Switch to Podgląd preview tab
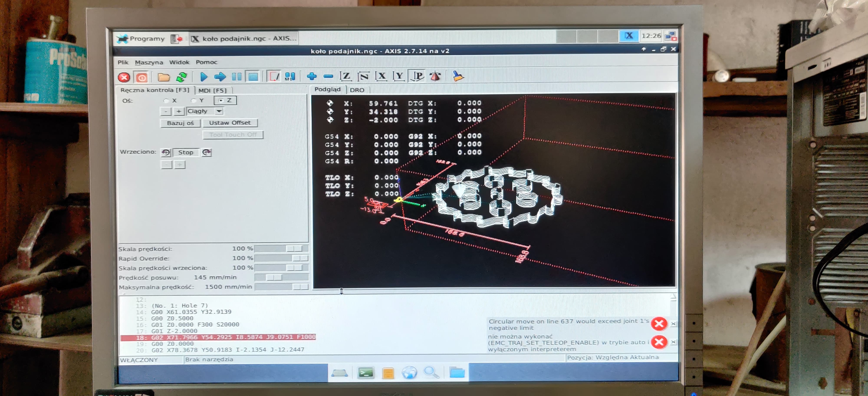 click(327, 89)
